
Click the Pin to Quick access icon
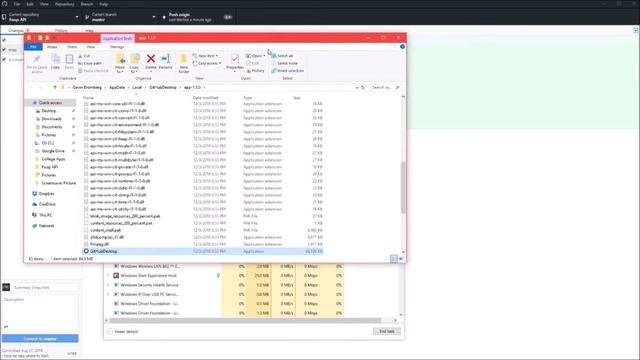tap(37, 60)
